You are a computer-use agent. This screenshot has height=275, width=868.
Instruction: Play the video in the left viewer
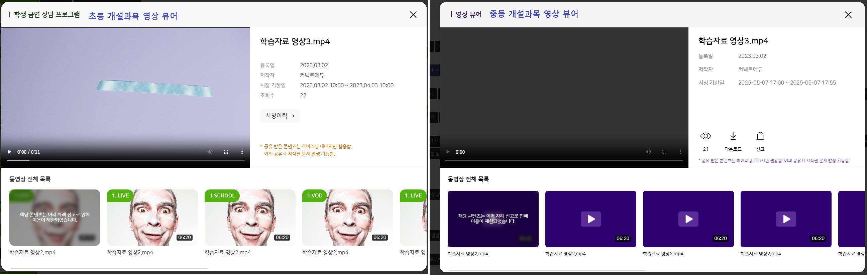click(x=9, y=152)
